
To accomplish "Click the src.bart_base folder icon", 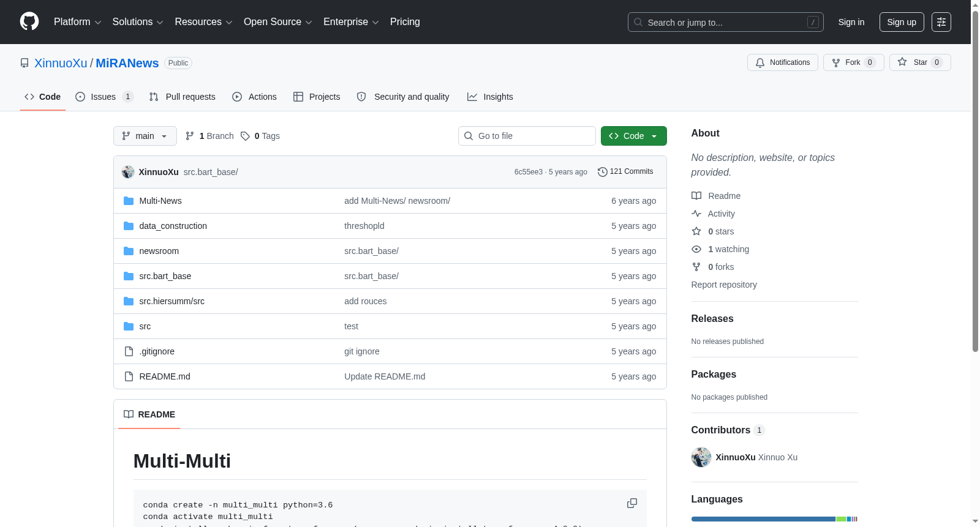I will [x=129, y=276].
